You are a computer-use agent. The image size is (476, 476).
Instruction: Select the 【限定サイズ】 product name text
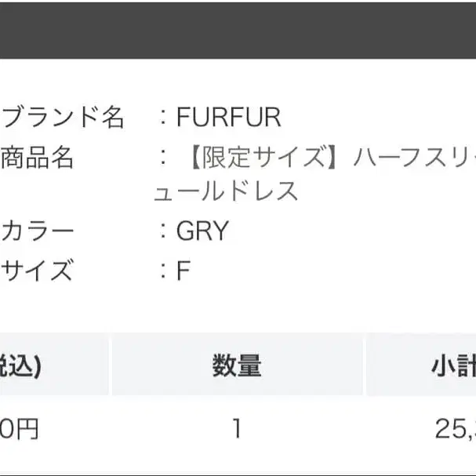pos(263,158)
